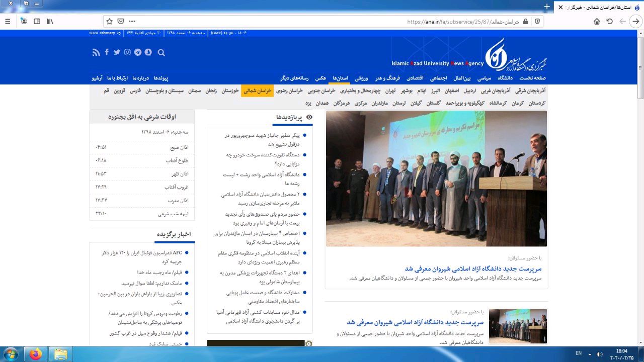
Task: Open the صفحه نخست menu item
Action: click(x=532, y=78)
